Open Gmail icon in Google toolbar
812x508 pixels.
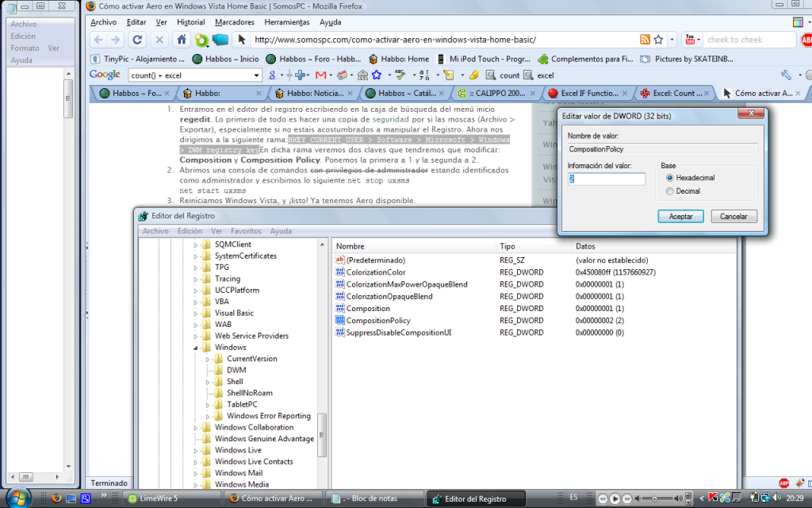pos(321,75)
